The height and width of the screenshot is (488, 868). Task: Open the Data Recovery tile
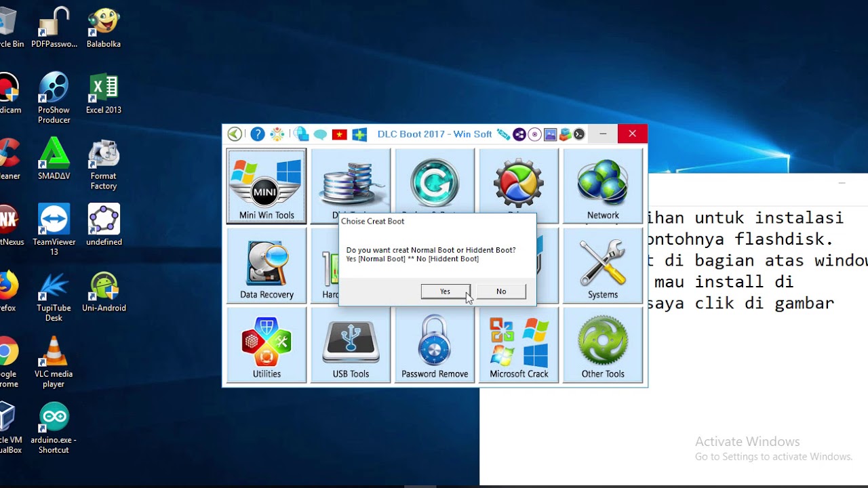(267, 266)
